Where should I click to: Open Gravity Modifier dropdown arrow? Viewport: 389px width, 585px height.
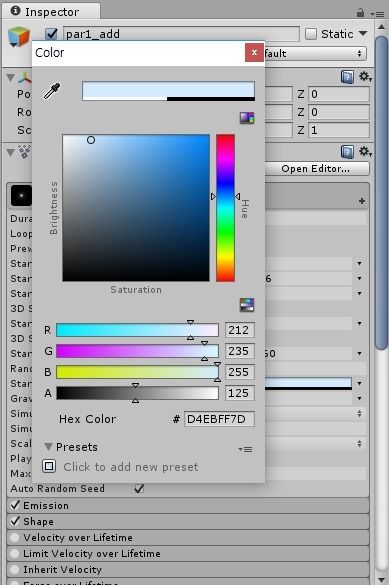click(360, 398)
